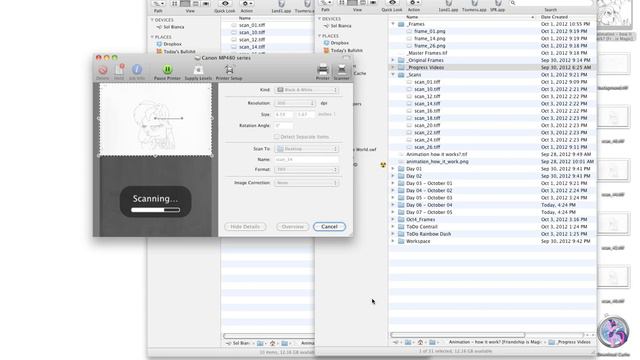This screenshot has height=360, width=640.
Task: Click Twilight Sparkle desktop icon at bottom right
Action: coord(613,333)
